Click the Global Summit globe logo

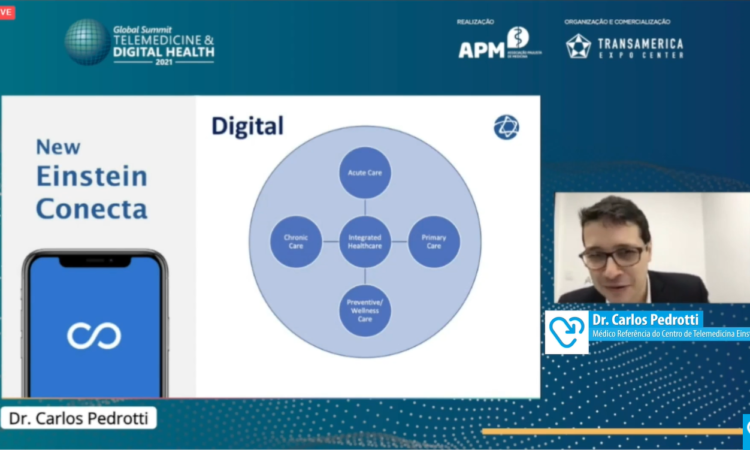pyautogui.click(x=86, y=41)
